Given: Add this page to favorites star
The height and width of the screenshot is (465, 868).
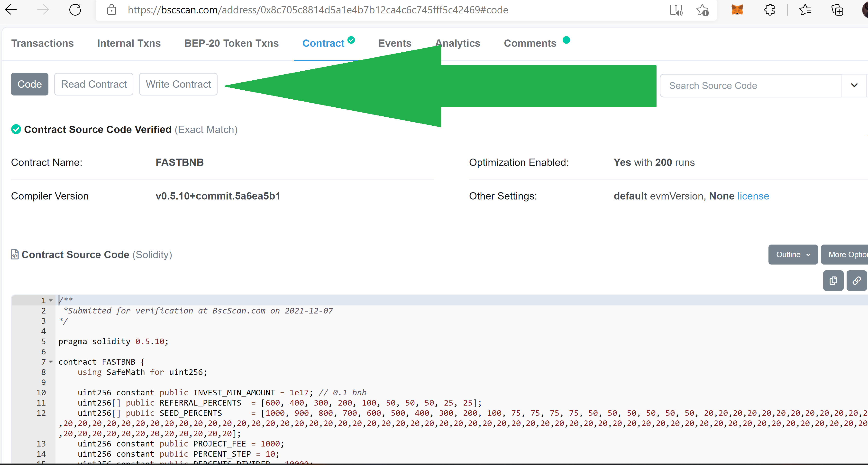Looking at the screenshot, I should [703, 10].
